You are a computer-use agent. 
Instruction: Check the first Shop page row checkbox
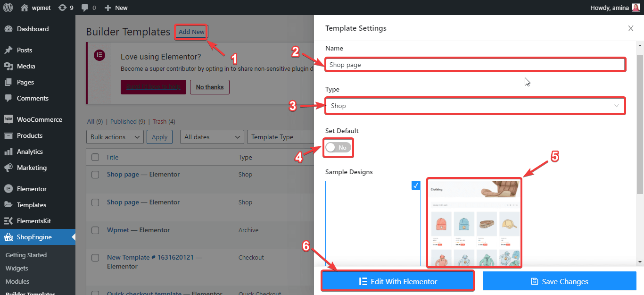coord(95,175)
